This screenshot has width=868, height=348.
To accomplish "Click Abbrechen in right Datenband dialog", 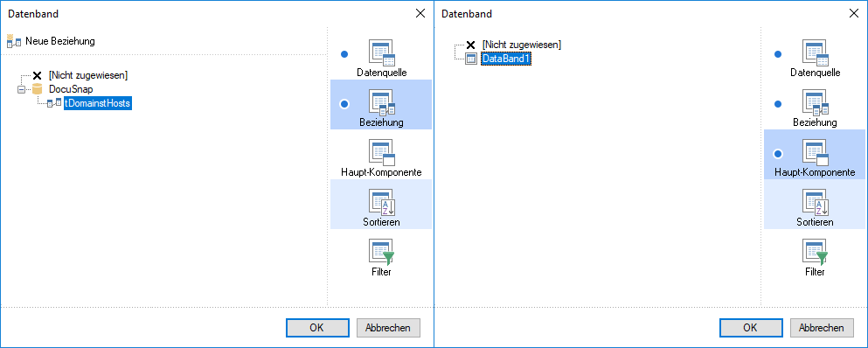I will (822, 328).
